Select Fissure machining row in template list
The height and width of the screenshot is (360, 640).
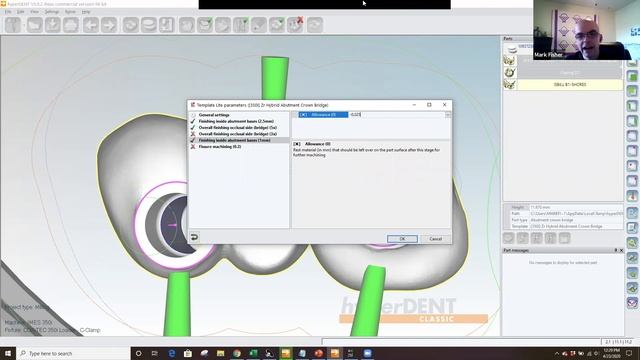[220, 147]
